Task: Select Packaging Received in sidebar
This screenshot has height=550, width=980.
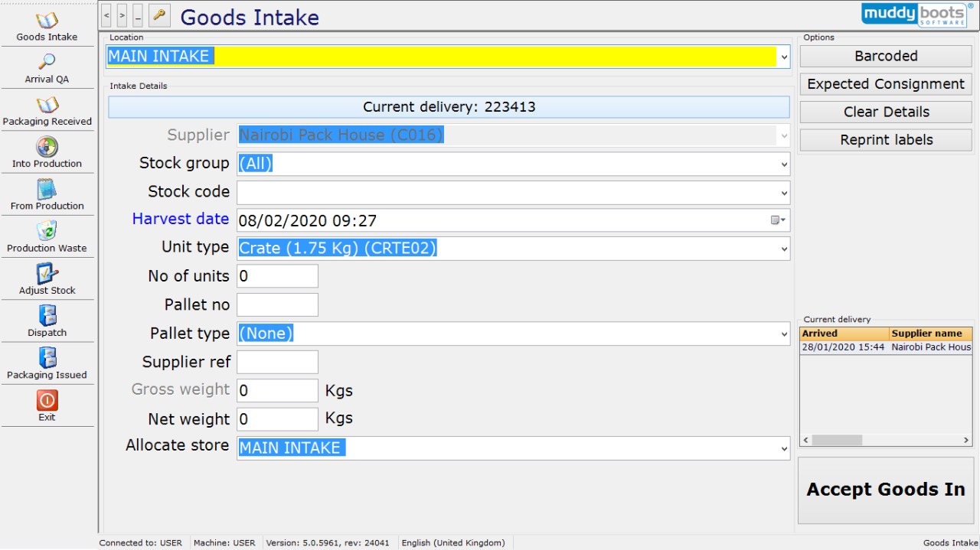Action: (47, 110)
